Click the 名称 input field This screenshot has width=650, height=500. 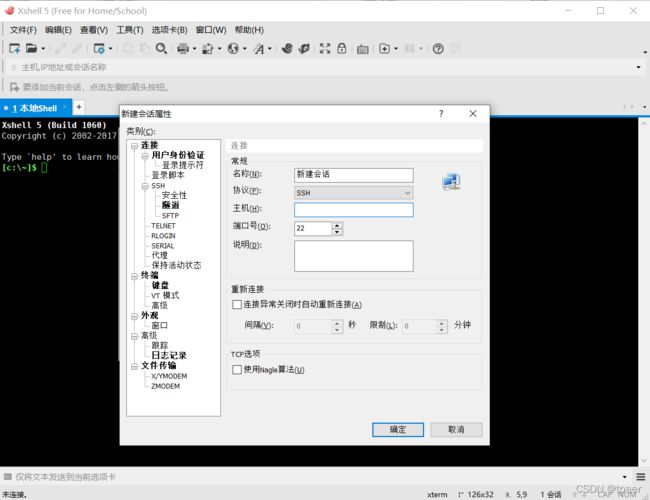tap(354, 175)
